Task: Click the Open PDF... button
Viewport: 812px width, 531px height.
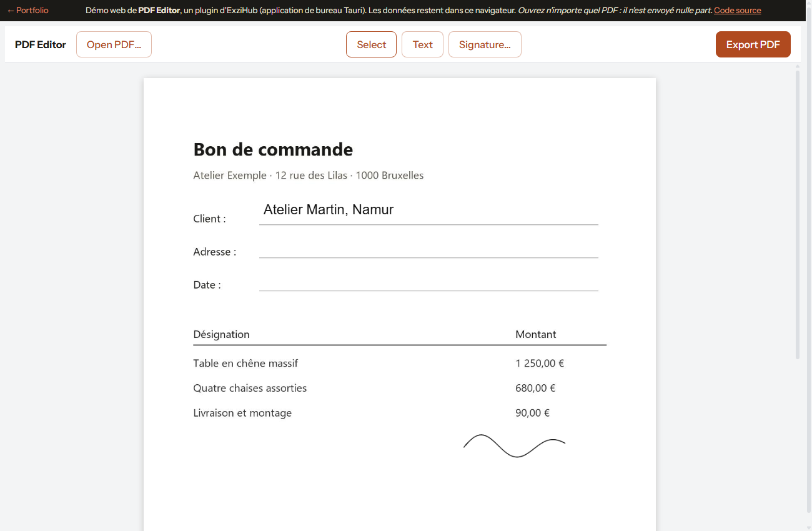Action: pyautogui.click(x=114, y=44)
